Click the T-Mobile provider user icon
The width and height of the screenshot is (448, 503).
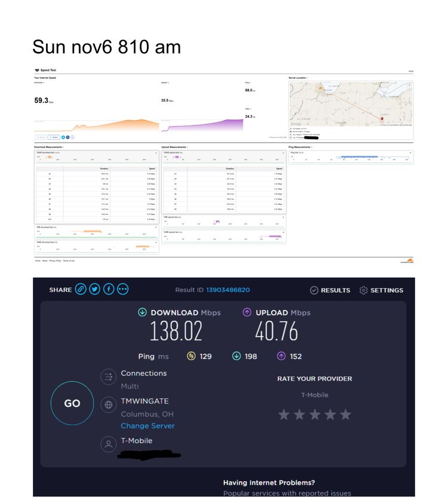[x=108, y=444]
